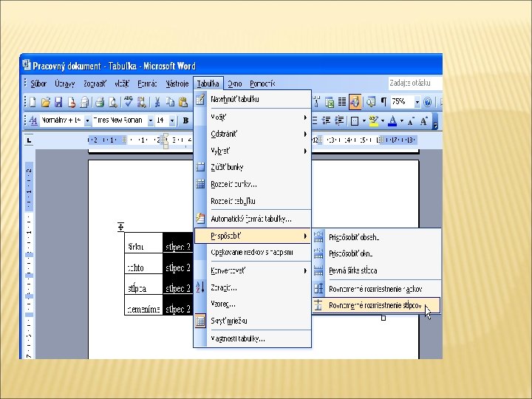Click the Decrease Indent icon
This screenshot has width=532, height=399.
tap(327, 120)
